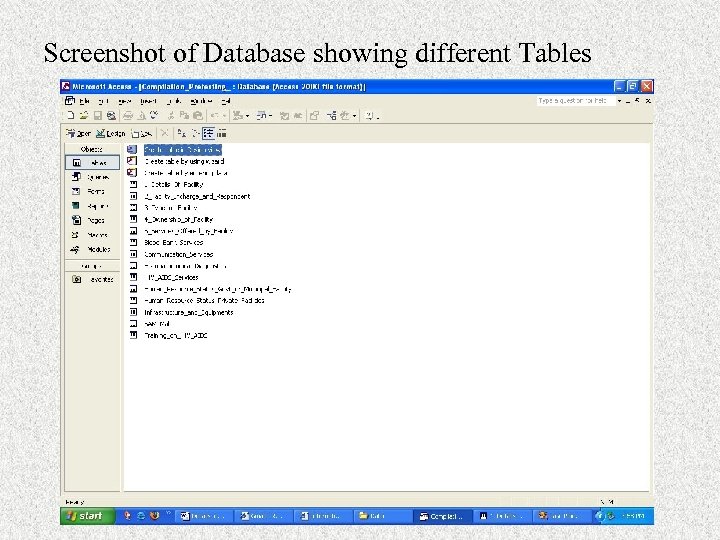Open the New Object dropdown arrow
The height and width of the screenshot is (540, 720).
(354, 116)
